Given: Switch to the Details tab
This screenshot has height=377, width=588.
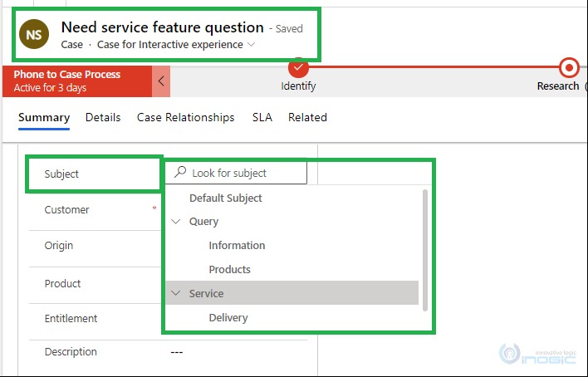Looking at the screenshot, I should (x=103, y=117).
